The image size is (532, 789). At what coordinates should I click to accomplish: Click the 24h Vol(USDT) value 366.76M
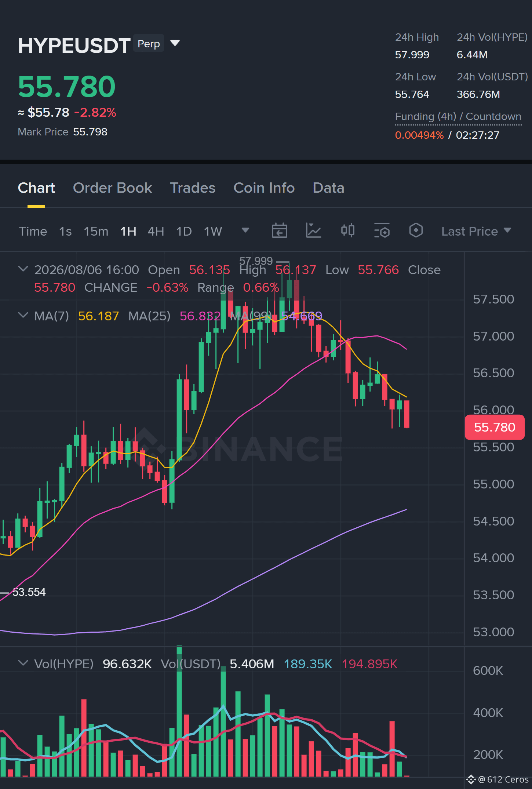(x=478, y=94)
